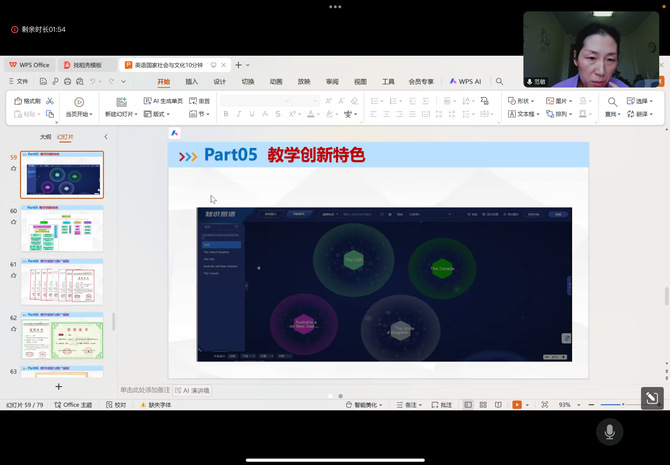The width and height of the screenshot is (670, 465).
Task: Open the 智能美化 dropdown in status bar
Action: [x=365, y=405]
